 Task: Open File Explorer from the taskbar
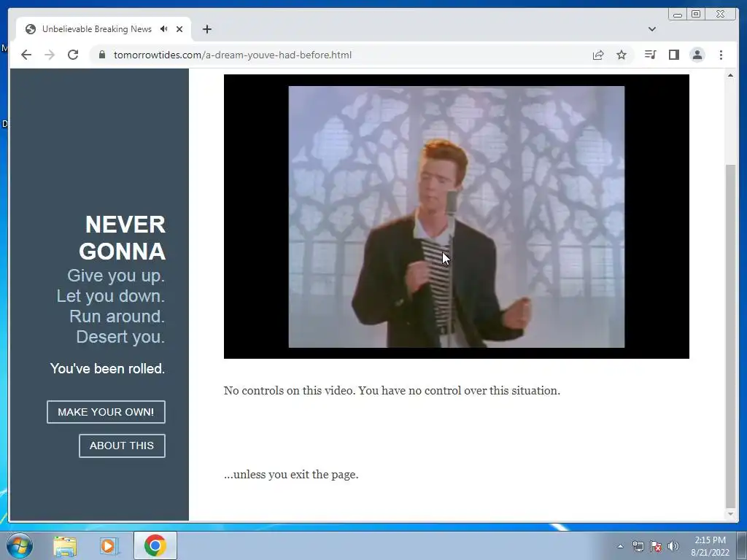coord(65,546)
